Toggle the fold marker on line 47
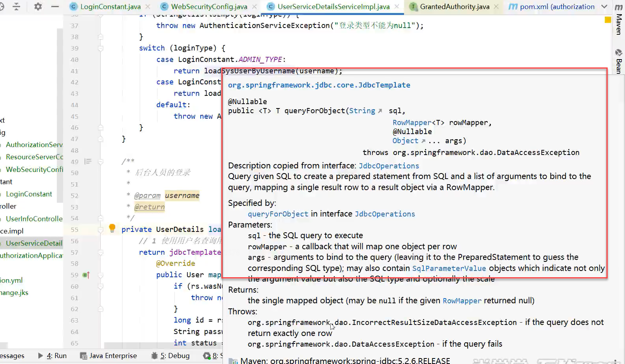The width and height of the screenshot is (625, 364). (x=101, y=139)
